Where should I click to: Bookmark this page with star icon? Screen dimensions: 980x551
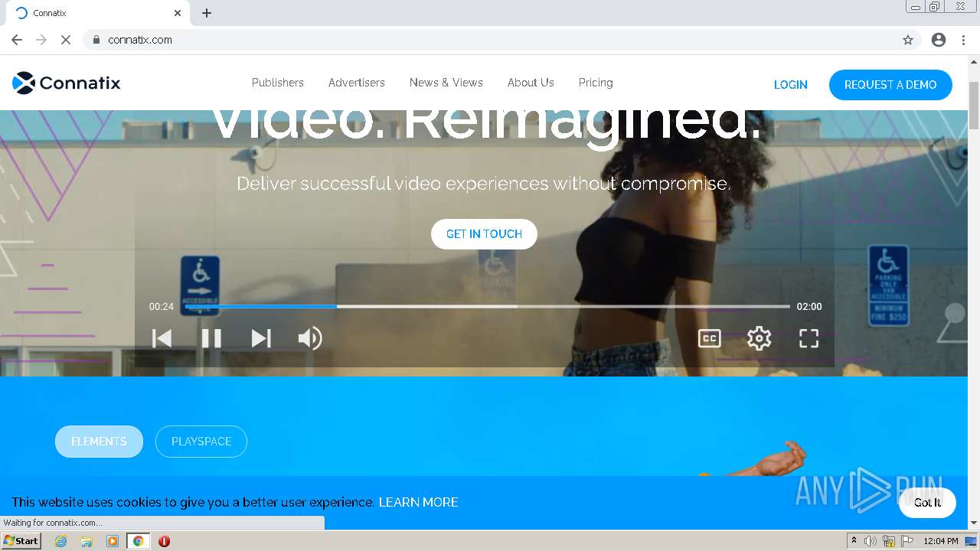(908, 40)
